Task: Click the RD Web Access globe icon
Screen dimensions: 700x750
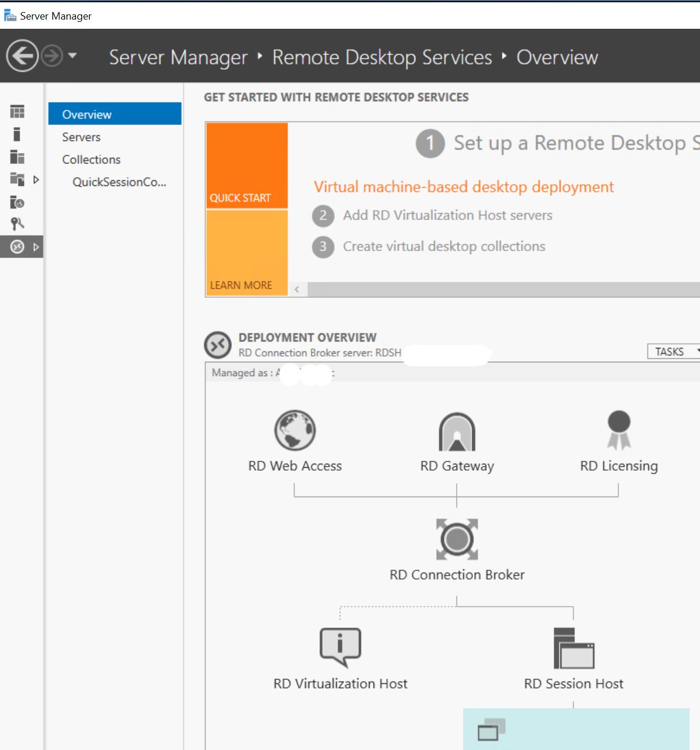Action: pyautogui.click(x=295, y=430)
